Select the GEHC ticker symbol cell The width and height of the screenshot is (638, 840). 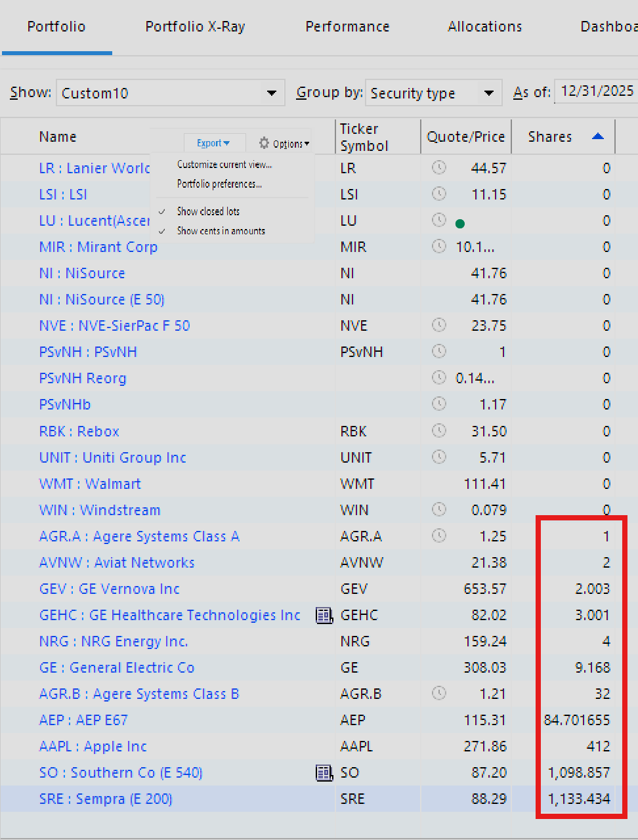[359, 615]
